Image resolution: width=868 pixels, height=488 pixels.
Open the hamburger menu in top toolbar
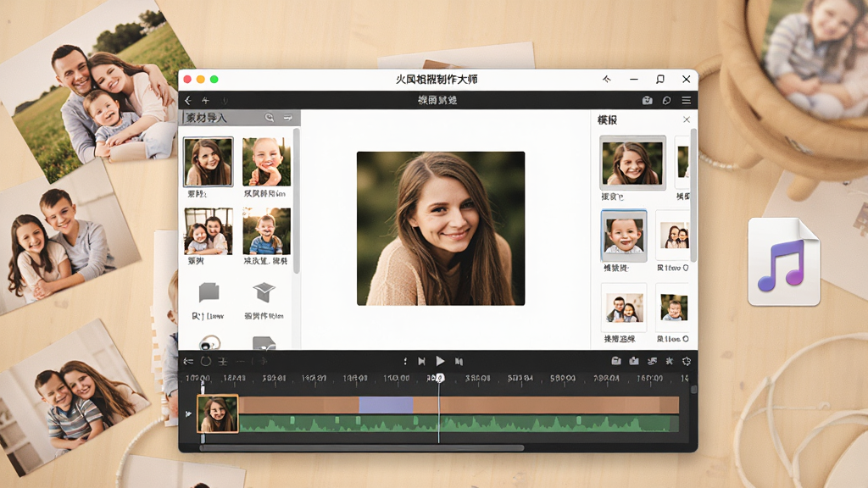pos(687,100)
